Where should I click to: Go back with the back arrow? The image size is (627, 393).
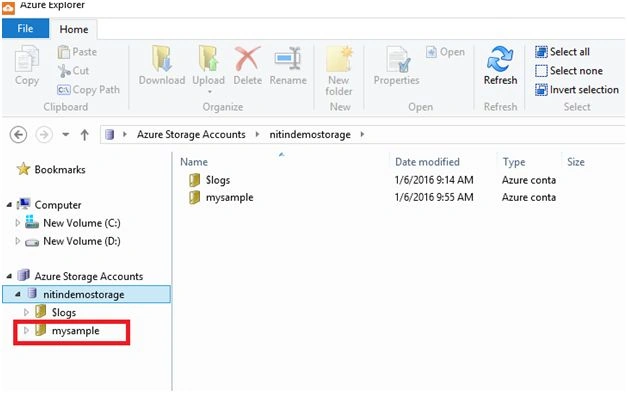[18, 135]
